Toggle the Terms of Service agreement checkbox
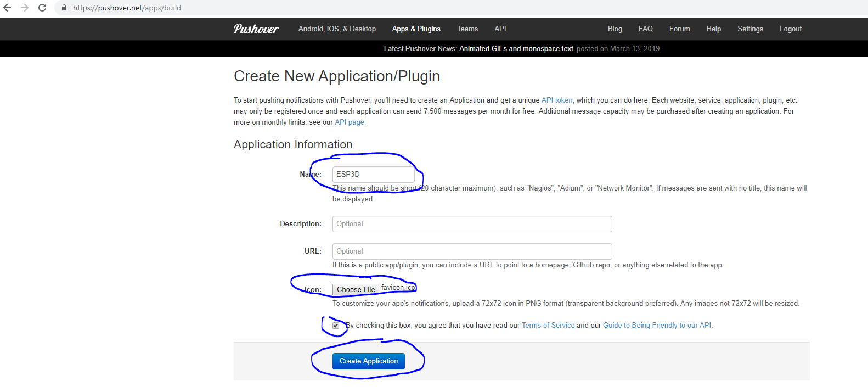Screen dimensions: 868x392 (x=336, y=326)
